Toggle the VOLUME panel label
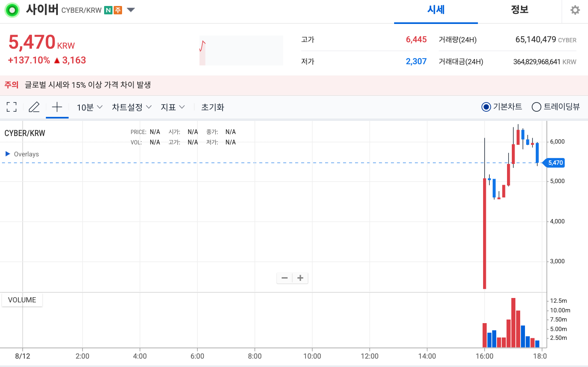This screenshot has width=588, height=367. [x=22, y=300]
